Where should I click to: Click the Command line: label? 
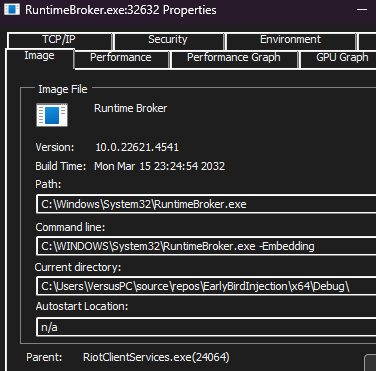pos(70,227)
